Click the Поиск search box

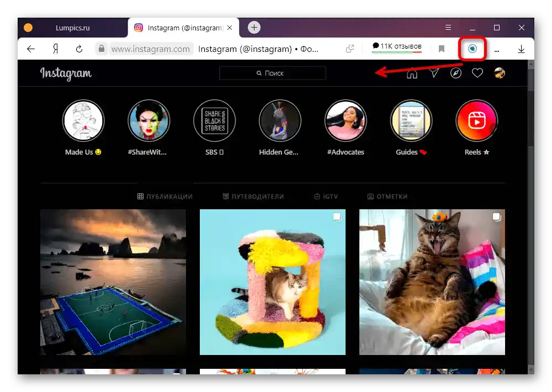(x=273, y=73)
